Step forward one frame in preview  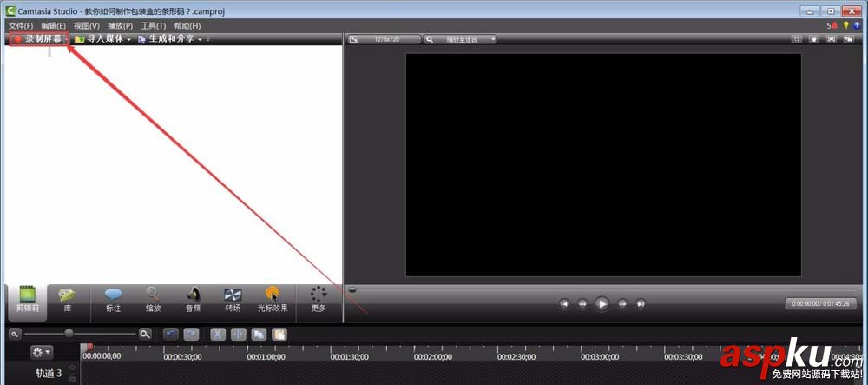(622, 303)
